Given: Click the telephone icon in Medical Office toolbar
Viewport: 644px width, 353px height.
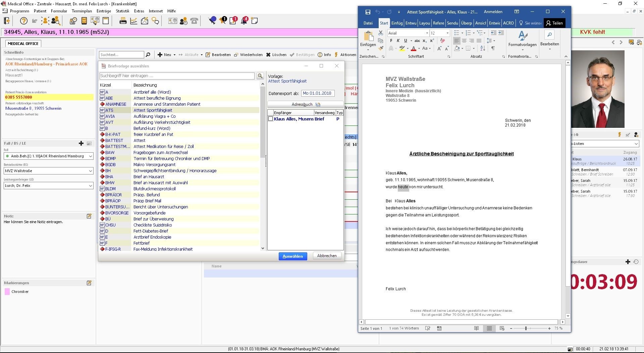Looking at the screenshot, I should [194, 21].
